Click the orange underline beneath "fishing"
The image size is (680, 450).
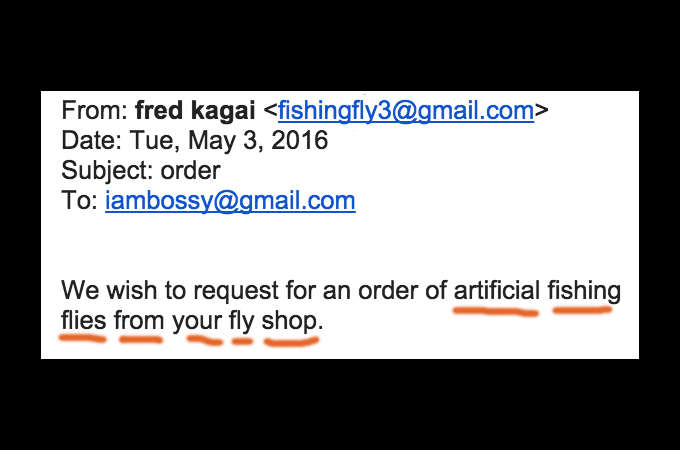pyautogui.click(x=582, y=310)
